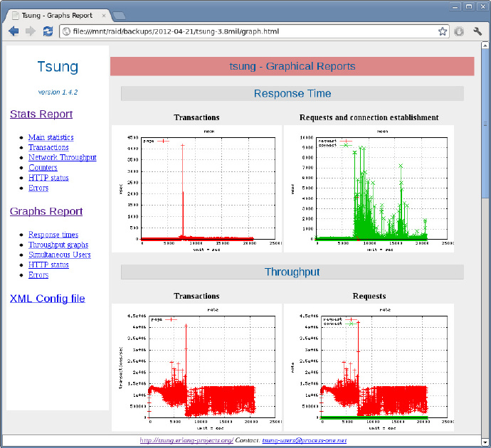The width and height of the screenshot is (491, 448).
Task: Close the Tsung - Graphs Report tab
Action: (104, 16)
